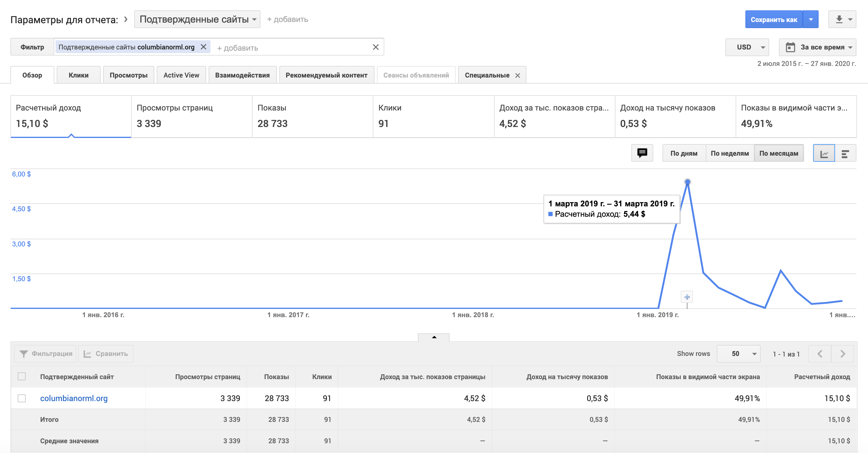The height and width of the screenshot is (453, 868).
Task: Go to next page arrow
Action: point(842,354)
